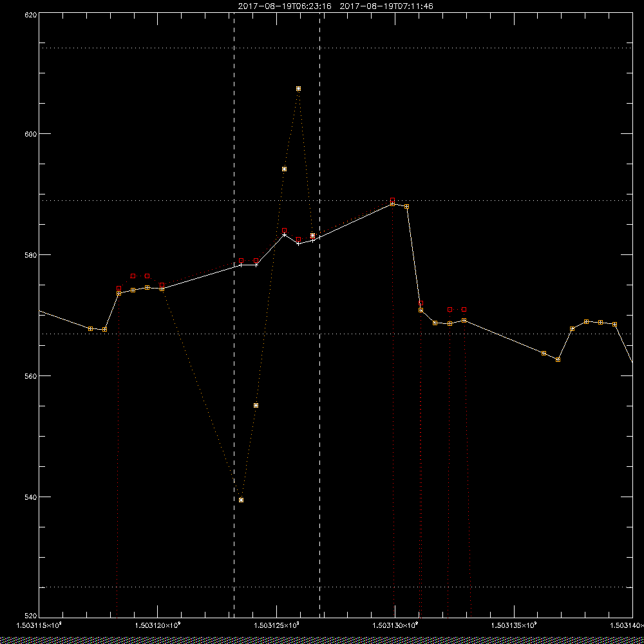Select the orange outlier point near 555
Screen dimensions: 644x644
coord(256,405)
